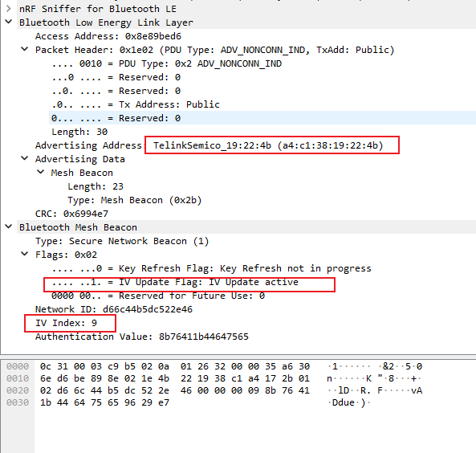476x453 pixels.
Task: Collapse the Bluetooth Mesh Beacon section
Action: click(x=9, y=226)
